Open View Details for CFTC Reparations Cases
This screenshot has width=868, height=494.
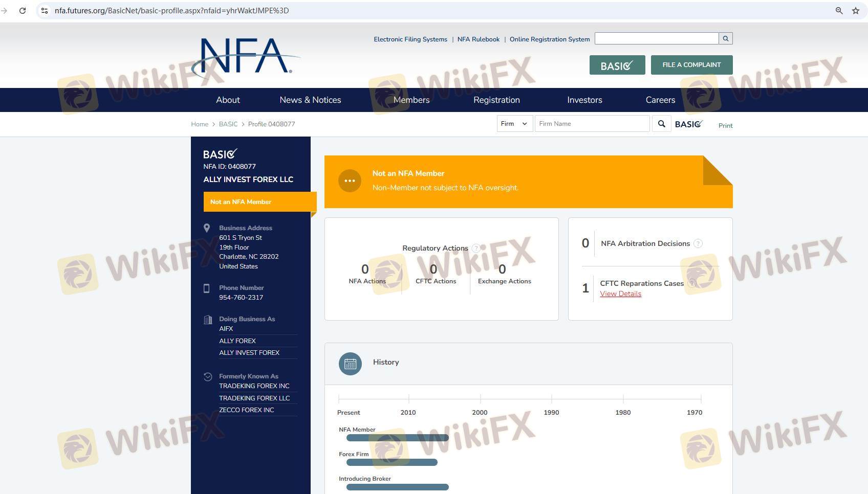point(620,294)
